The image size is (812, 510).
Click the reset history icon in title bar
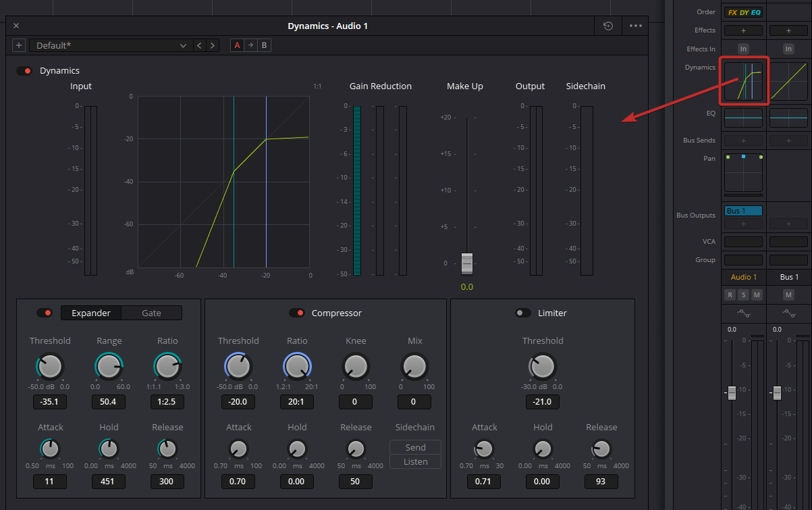(x=608, y=26)
